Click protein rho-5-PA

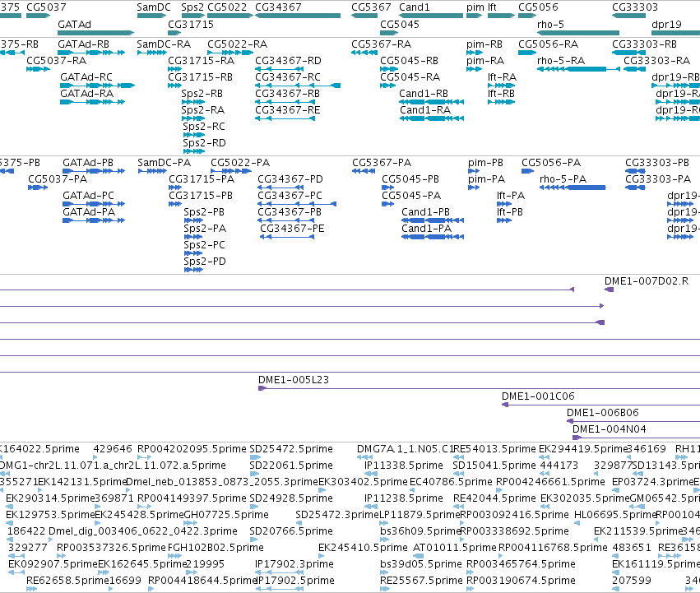click(573, 188)
